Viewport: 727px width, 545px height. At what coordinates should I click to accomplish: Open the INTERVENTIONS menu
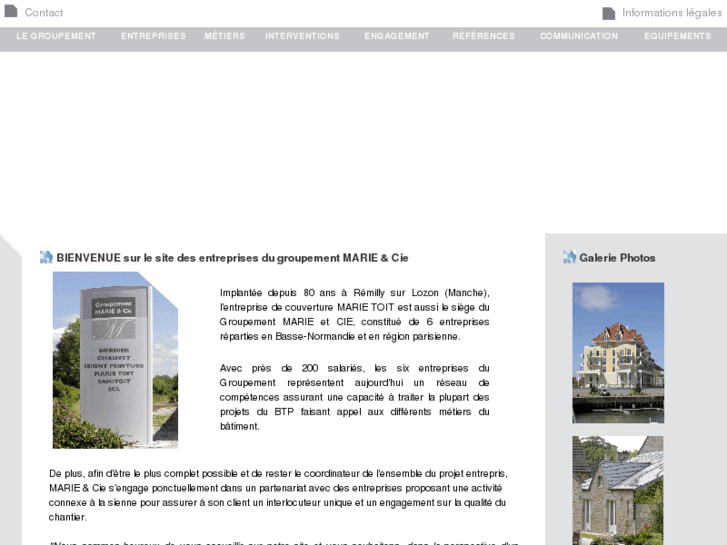302,36
